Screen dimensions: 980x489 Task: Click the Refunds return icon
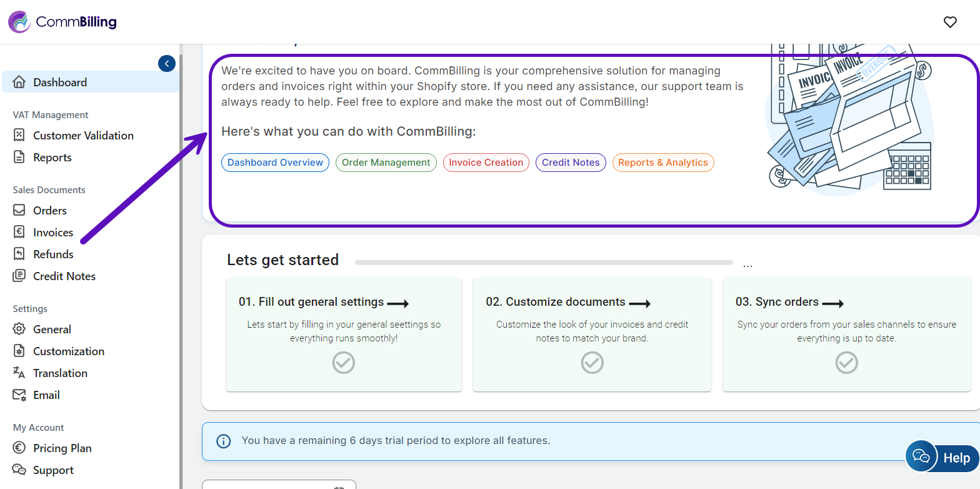[19, 254]
